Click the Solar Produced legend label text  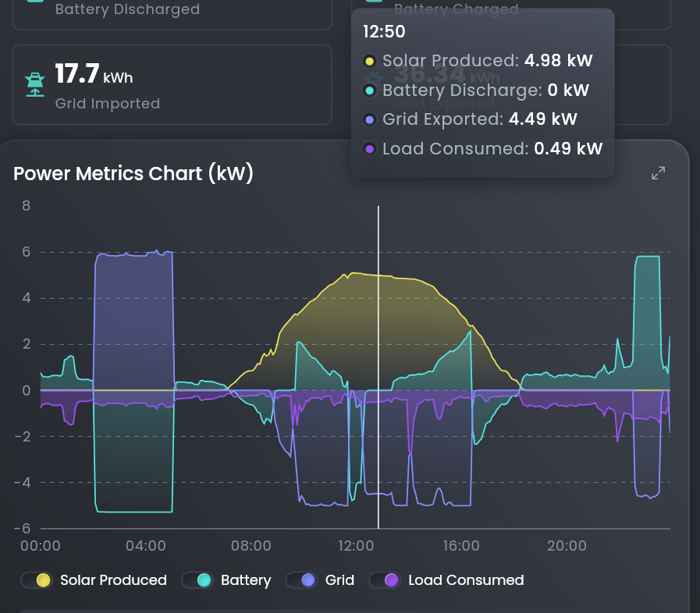[x=113, y=580]
